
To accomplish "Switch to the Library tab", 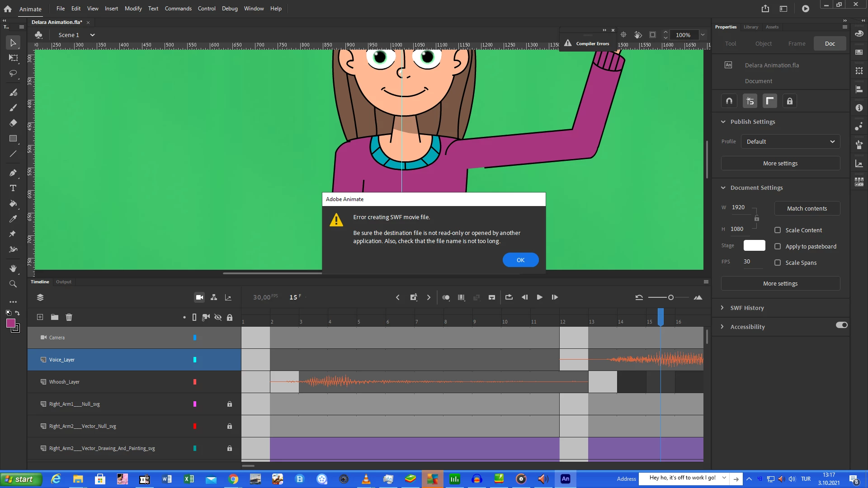I will [x=750, y=27].
